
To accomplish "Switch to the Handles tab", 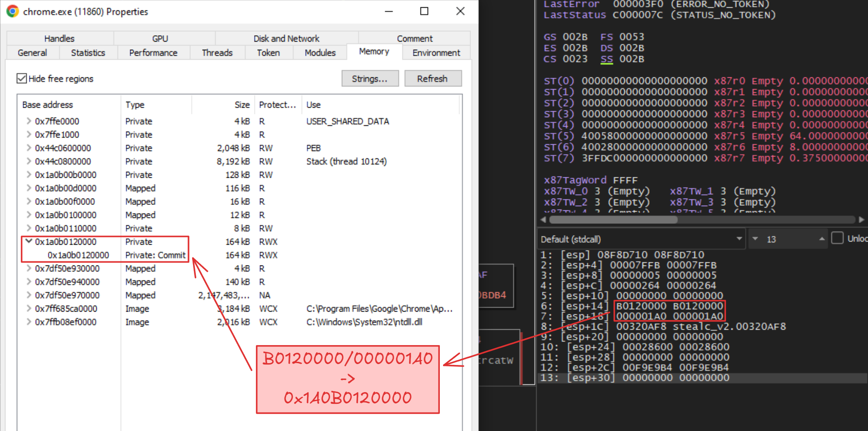I will coord(59,38).
